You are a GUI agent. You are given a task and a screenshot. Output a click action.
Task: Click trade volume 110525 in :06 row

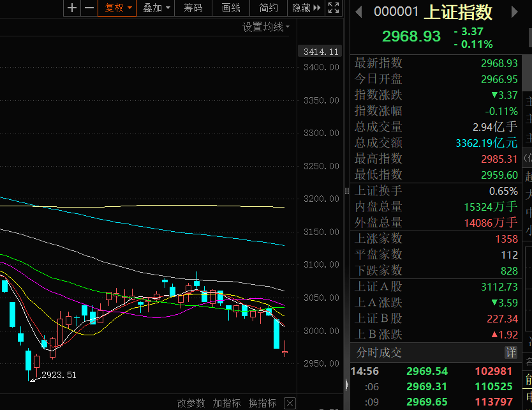pyautogui.click(x=493, y=386)
